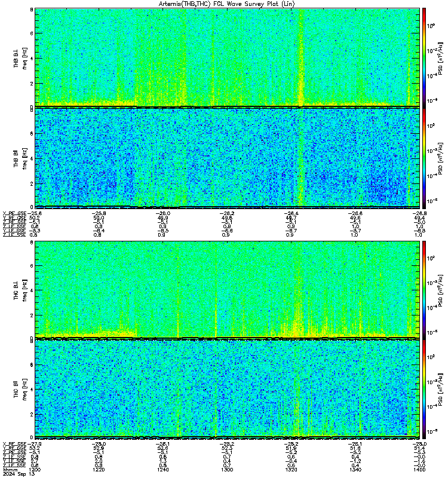Click the 1320 time tick label
This screenshot has width=448, height=478.
(291, 470)
